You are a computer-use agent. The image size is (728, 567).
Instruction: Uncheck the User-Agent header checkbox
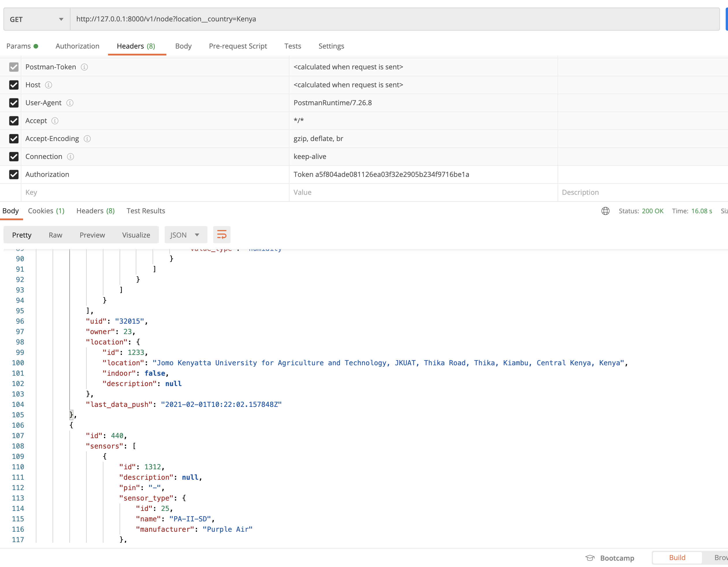(x=14, y=103)
